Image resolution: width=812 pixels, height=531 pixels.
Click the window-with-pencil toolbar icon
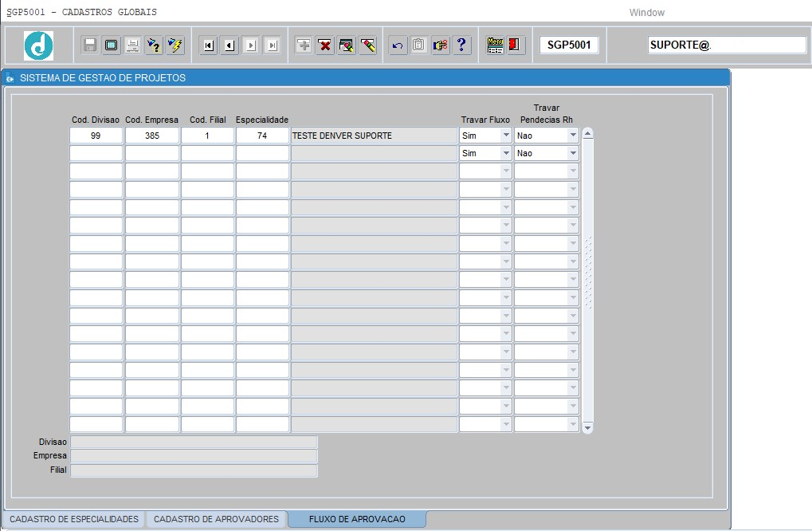pyautogui.click(x=347, y=45)
